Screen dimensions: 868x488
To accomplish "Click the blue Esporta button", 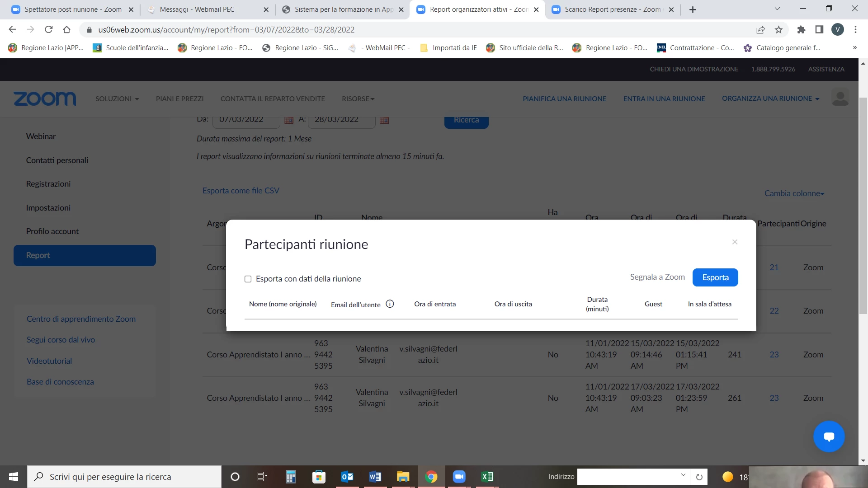I will tap(715, 277).
